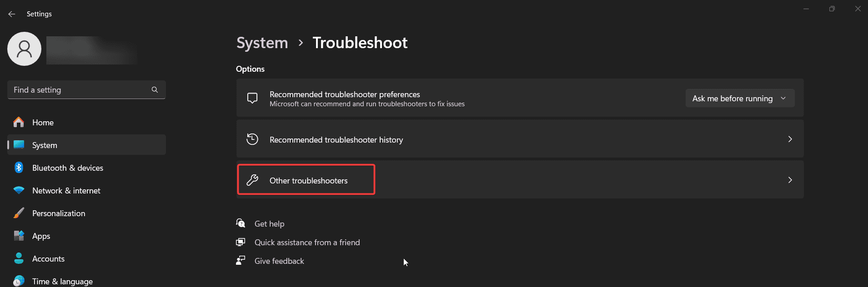Viewport: 868px width, 287px height.
Task: Click the Network wifi icon in sidebar
Action: point(19,191)
